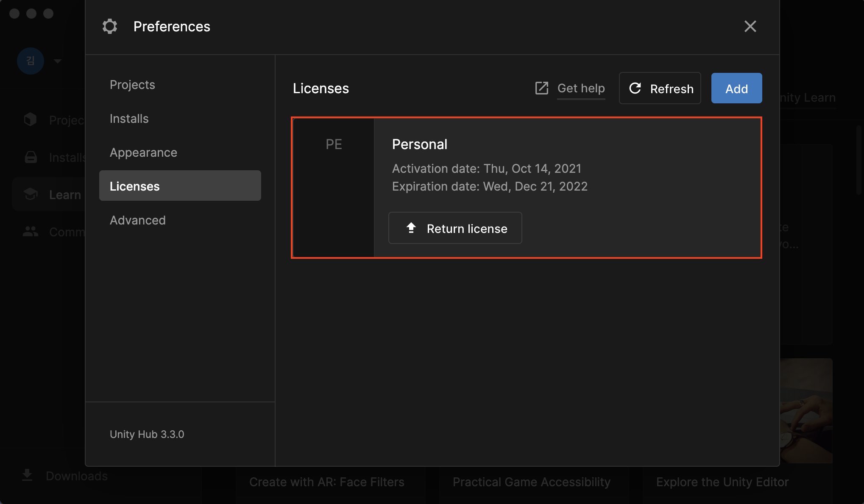
Task: Open the Get help link
Action: tap(581, 88)
